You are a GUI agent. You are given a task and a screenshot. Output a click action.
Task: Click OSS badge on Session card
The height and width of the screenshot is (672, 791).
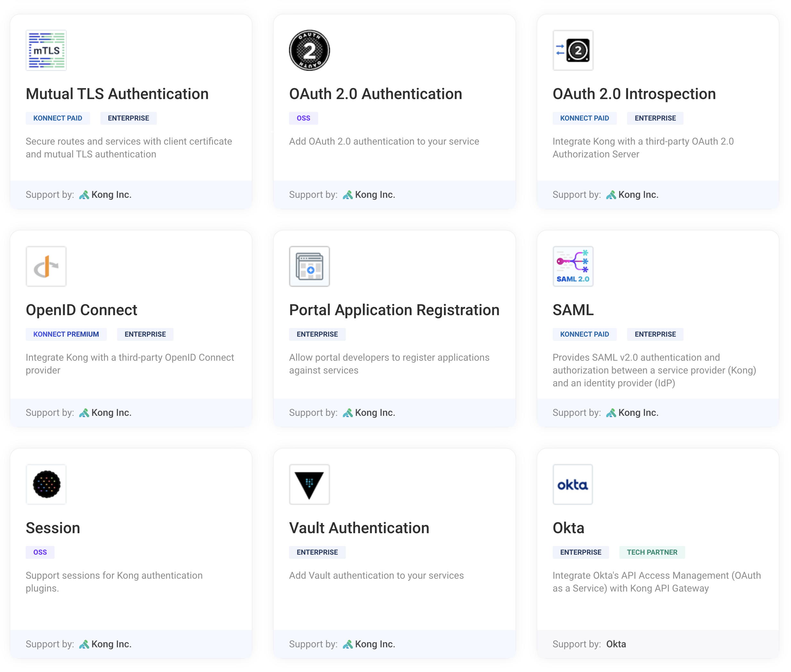coord(40,552)
